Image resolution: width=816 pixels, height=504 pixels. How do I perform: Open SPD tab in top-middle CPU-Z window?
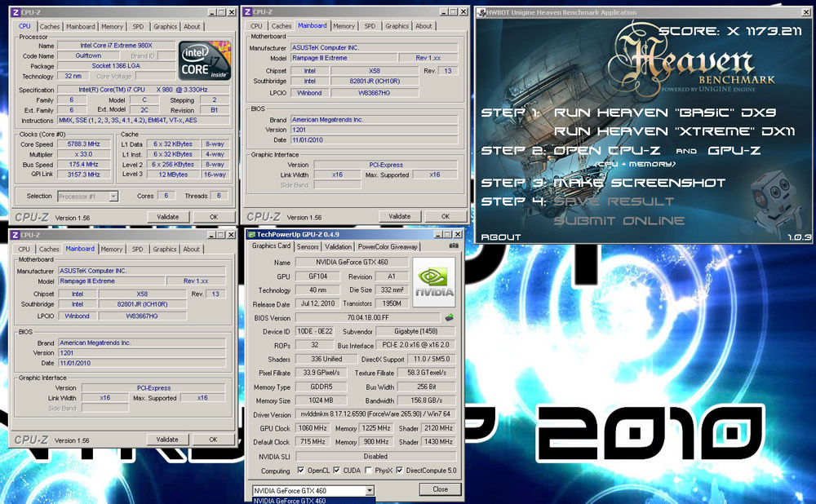tap(370, 26)
